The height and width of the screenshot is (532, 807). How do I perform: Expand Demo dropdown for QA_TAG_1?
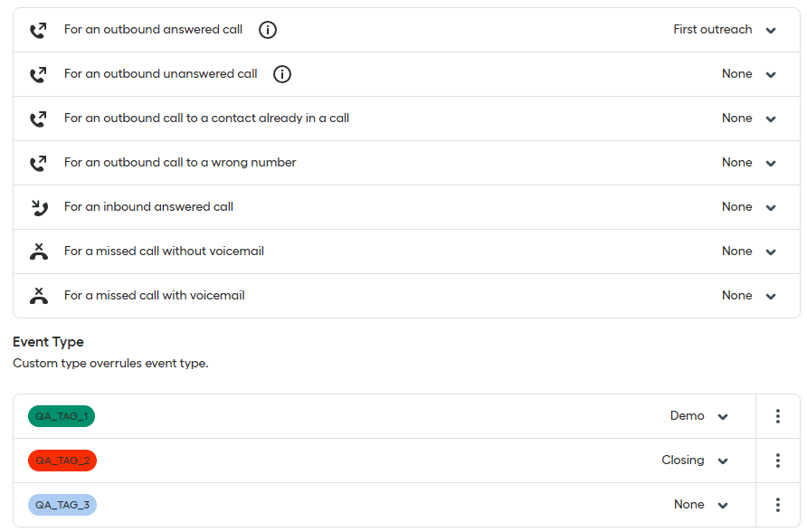[723, 416]
